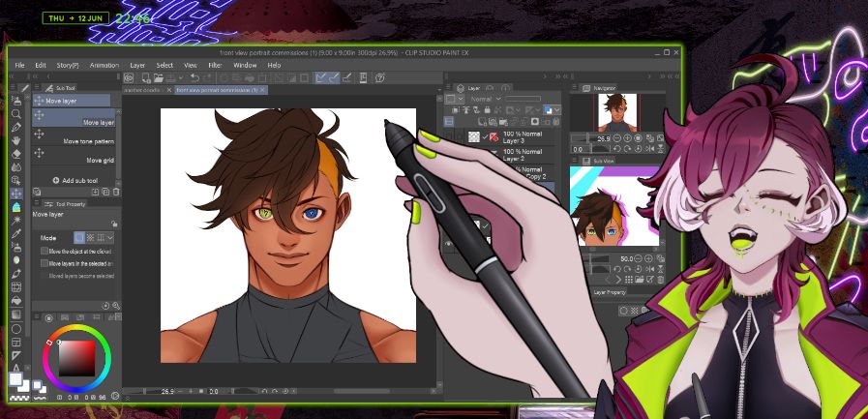Select the Auto select magic wand tool

tap(16, 221)
